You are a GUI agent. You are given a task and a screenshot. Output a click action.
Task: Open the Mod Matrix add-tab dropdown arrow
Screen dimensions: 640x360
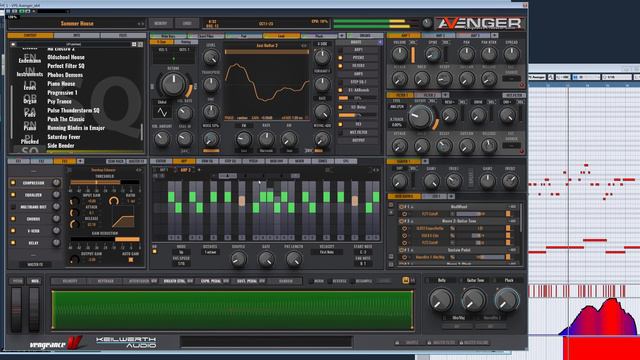click(x=451, y=196)
